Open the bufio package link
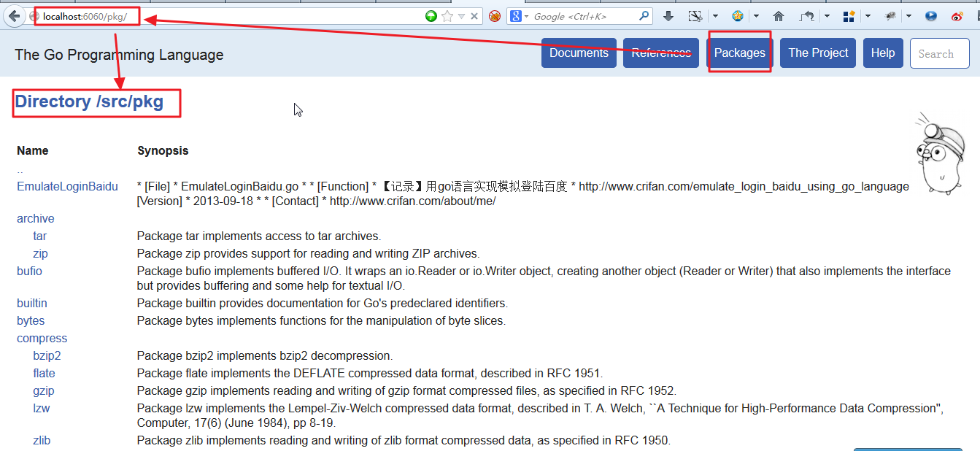The image size is (980, 451). (x=29, y=271)
